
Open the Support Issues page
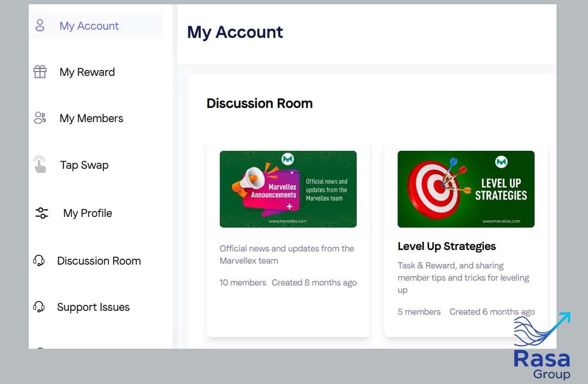click(93, 307)
